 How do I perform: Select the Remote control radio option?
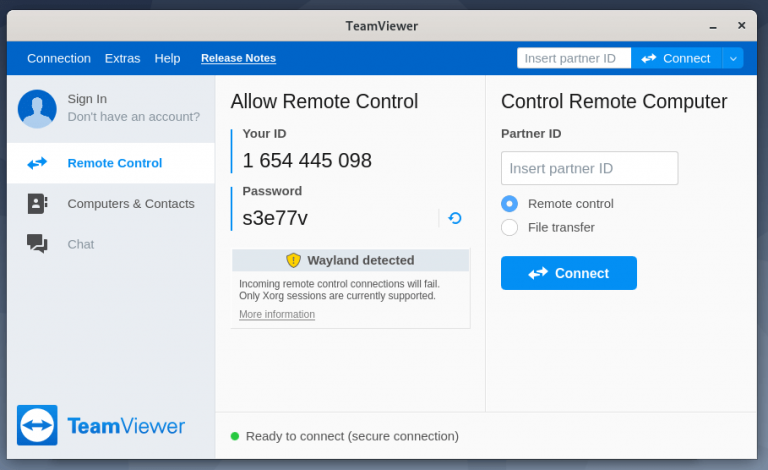tap(509, 204)
